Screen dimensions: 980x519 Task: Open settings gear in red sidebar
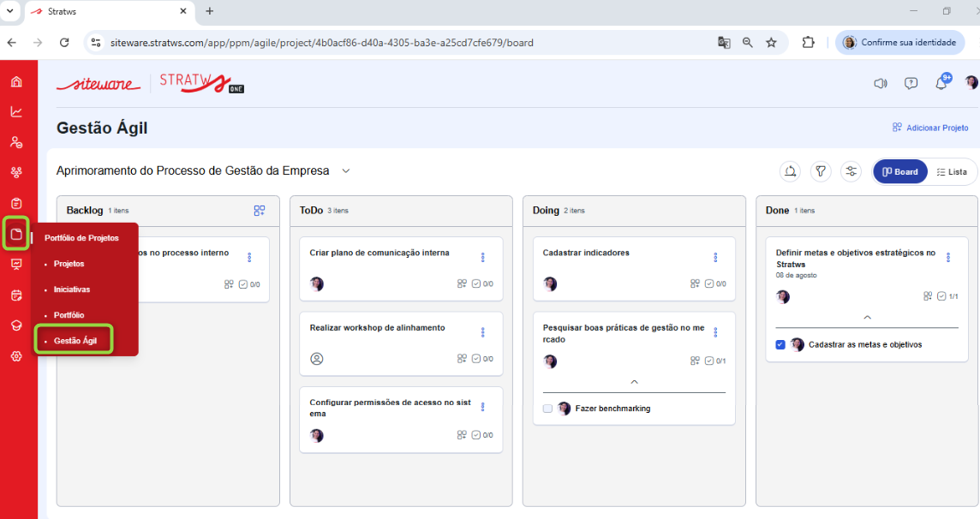pyautogui.click(x=16, y=356)
